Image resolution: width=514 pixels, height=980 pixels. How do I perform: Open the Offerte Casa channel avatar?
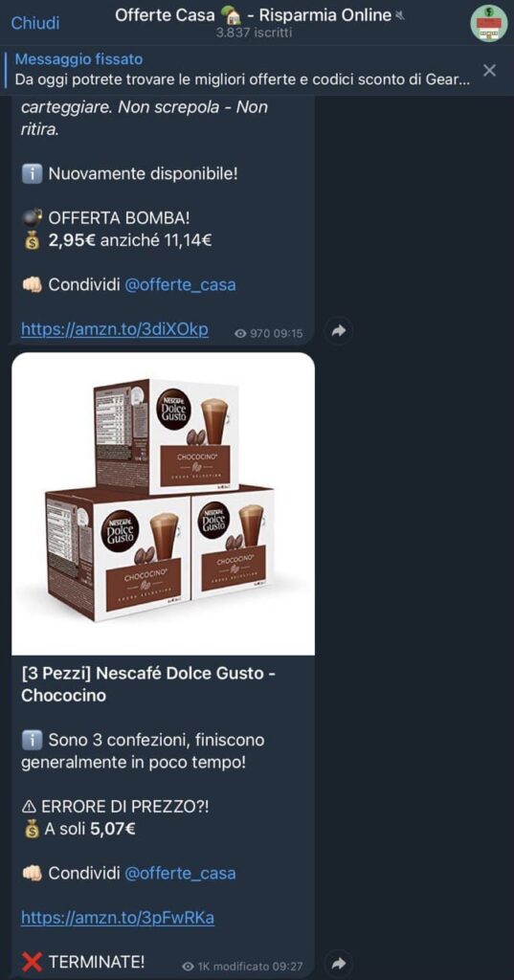pyautogui.click(x=489, y=23)
